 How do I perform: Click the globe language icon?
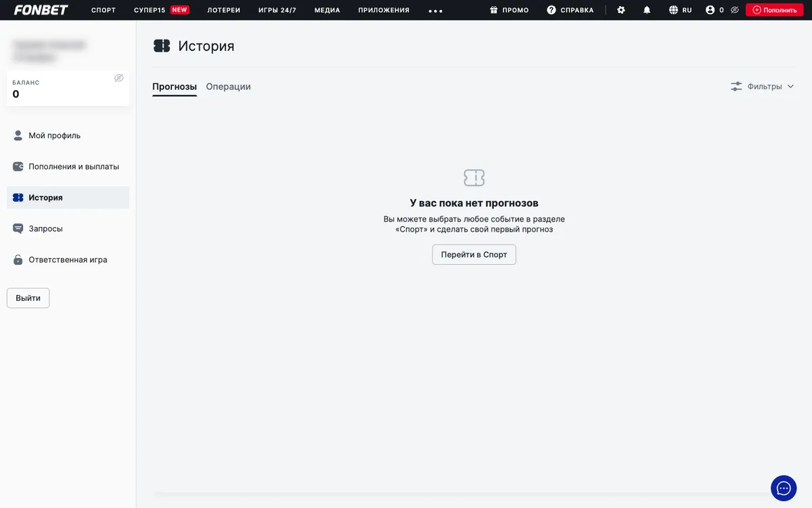[x=673, y=10]
